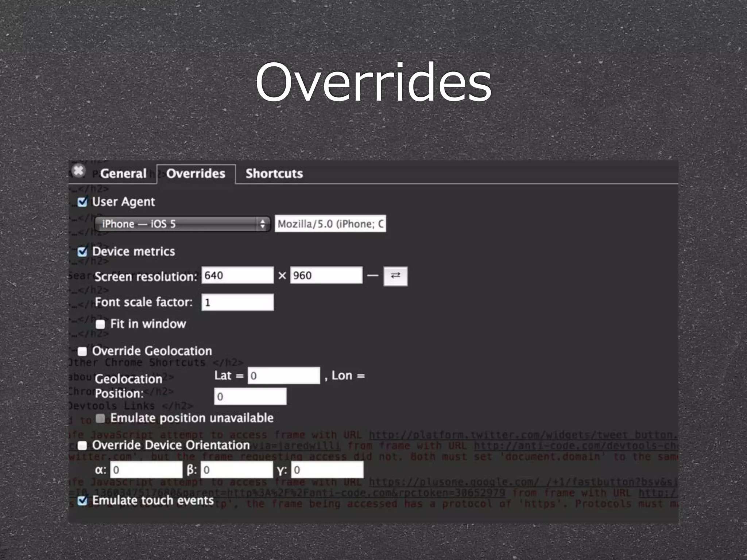Click the β orientation input field

[237, 470]
